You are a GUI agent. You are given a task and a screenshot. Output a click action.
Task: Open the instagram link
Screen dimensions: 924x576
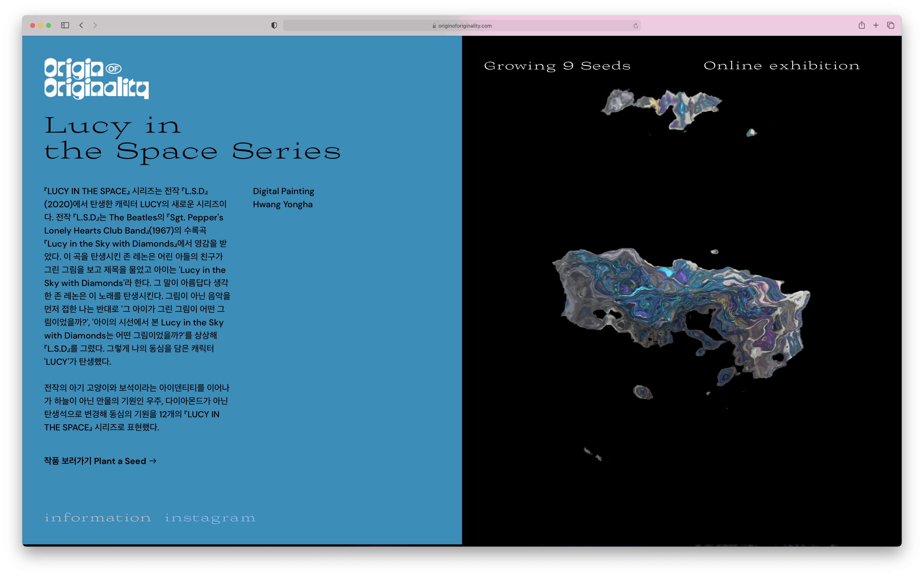pos(210,518)
